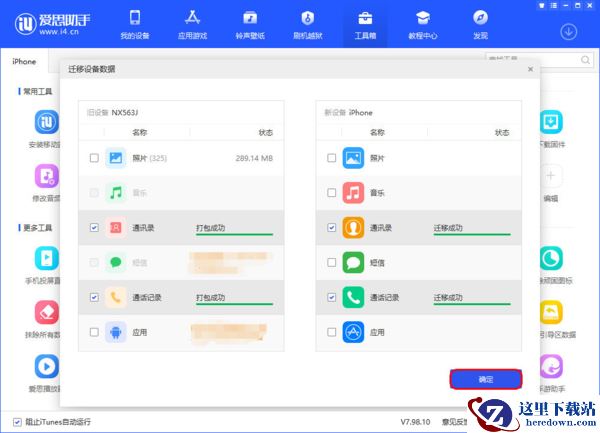Toggle the block iTunes auto-run checkbox
600x433 pixels.
pyautogui.click(x=17, y=422)
